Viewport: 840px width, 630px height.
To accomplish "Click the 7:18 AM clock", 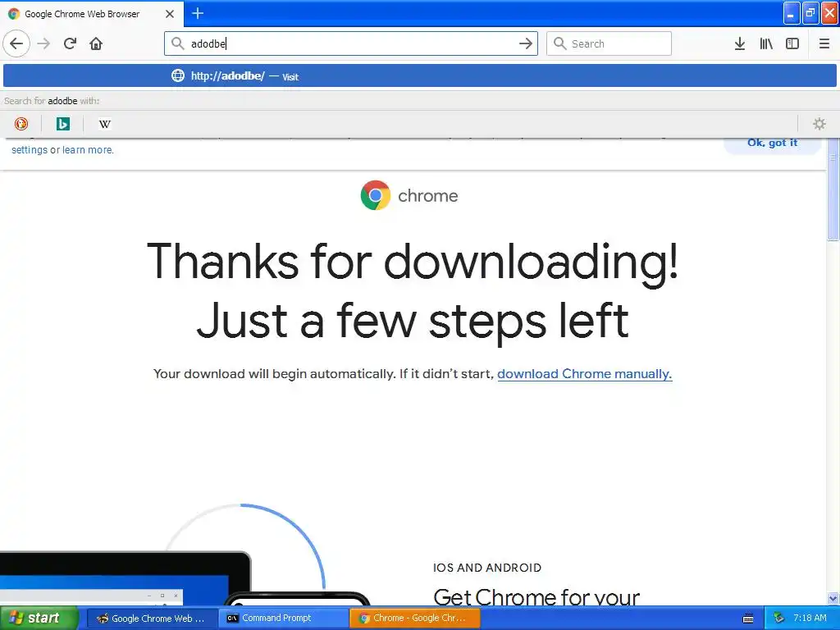I will click(810, 619).
